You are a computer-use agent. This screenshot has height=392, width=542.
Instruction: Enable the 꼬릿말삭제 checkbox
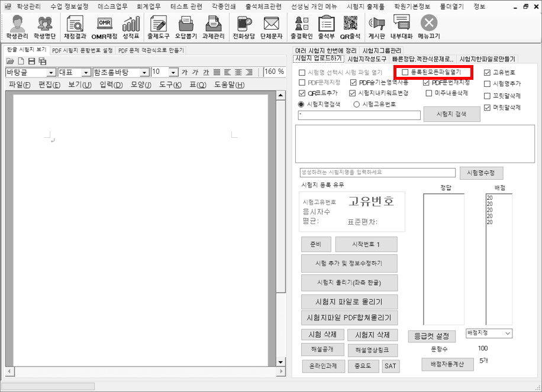[488, 96]
